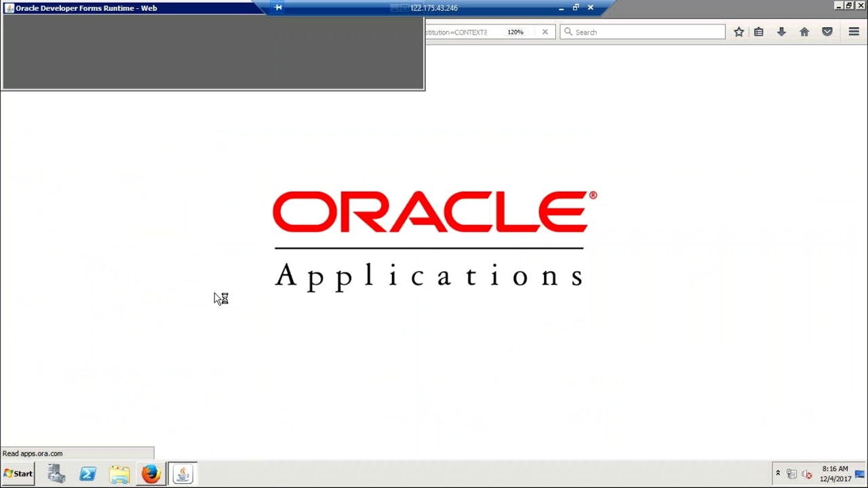Open the Firefox hamburger menu
The image size is (868, 488).
pyautogui.click(x=854, y=32)
